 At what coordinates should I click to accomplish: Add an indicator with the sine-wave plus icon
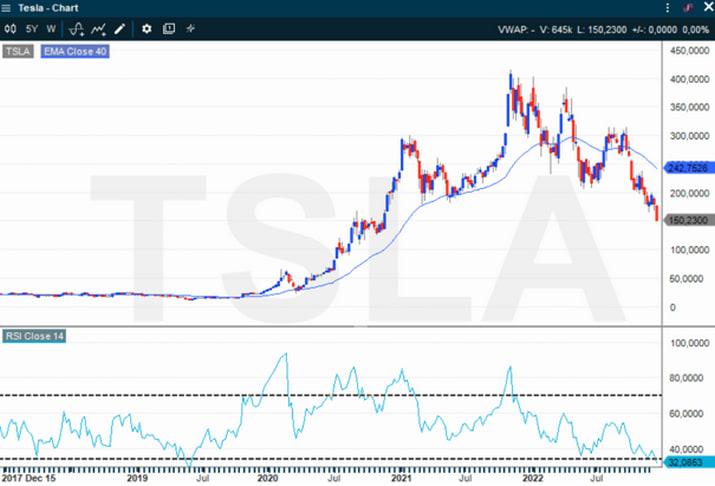tap(76, 29)
